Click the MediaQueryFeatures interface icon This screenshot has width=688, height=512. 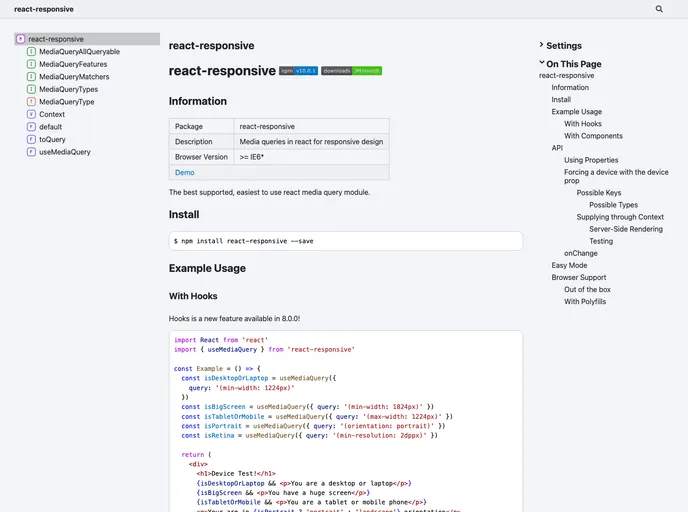tap(31, 64)
